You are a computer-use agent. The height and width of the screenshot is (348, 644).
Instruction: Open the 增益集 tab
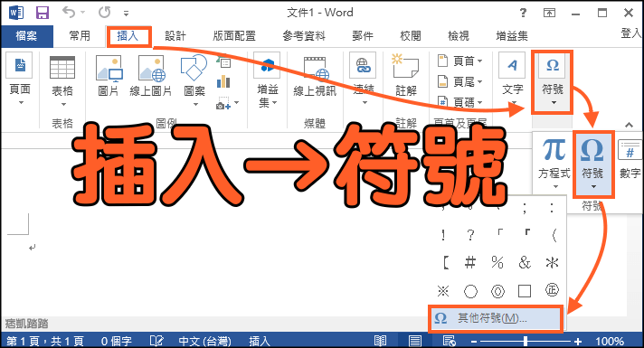(x=512, y=36)
